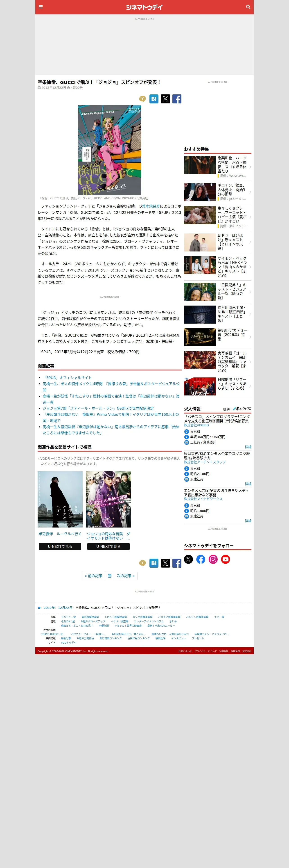
Task: Click 詳細 for the マイナビワークス job
Action: [248, 521]
